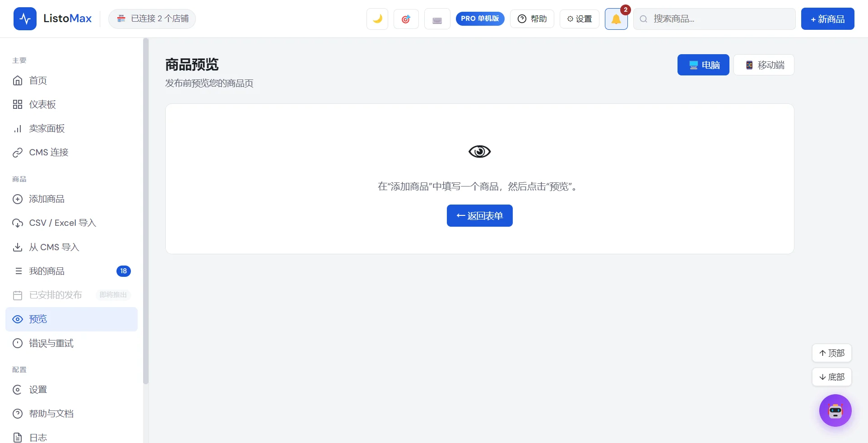
Task: Click the ListoMax logo icon
Action: pyautogui.click(x=25, y=19)
